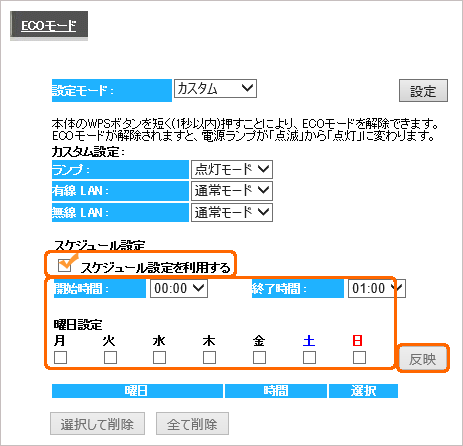Screen dimensions: 463x446
Task: Click the 全て削除 button
Action: (192, 424)
